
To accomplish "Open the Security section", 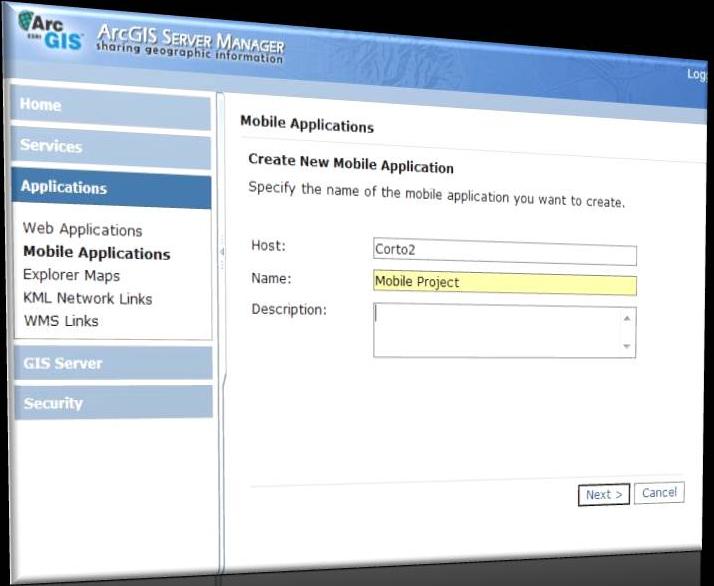I will point(114,403).
